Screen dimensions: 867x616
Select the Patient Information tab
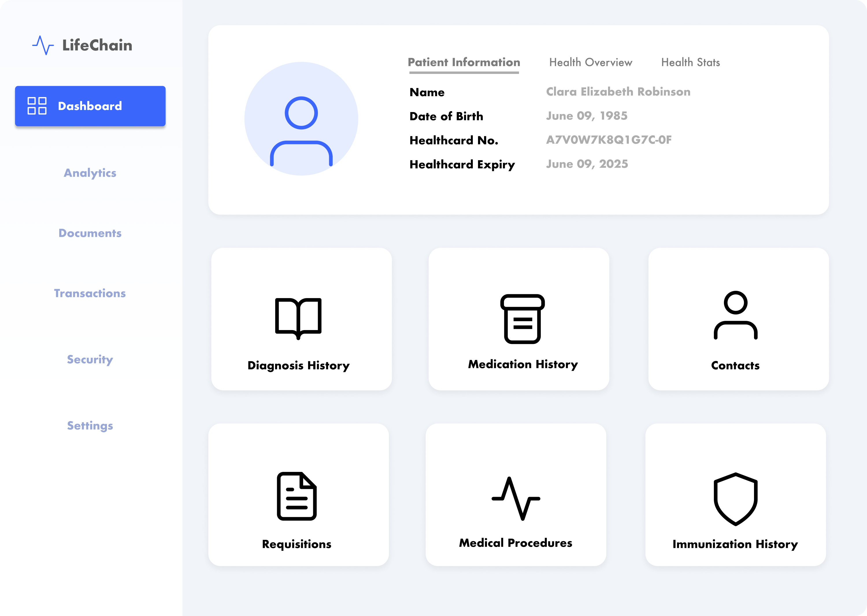click(464, 62)
